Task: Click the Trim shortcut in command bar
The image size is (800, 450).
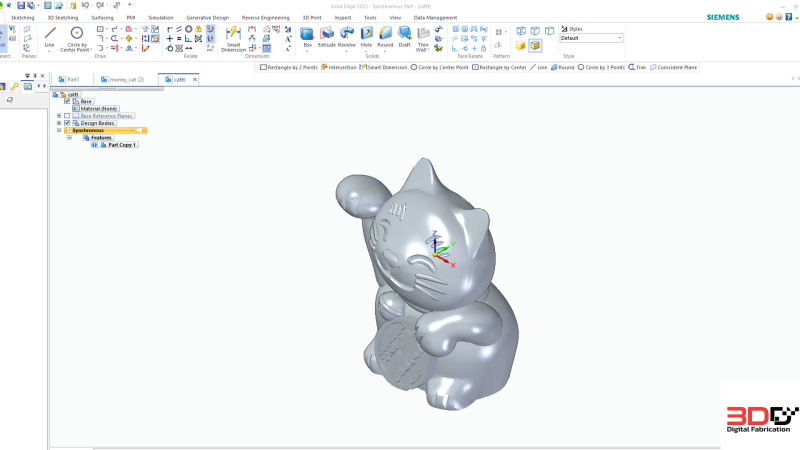Action: pos(637,67)
